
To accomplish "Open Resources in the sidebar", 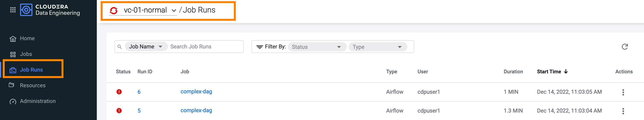I will (x=33, y=85).
